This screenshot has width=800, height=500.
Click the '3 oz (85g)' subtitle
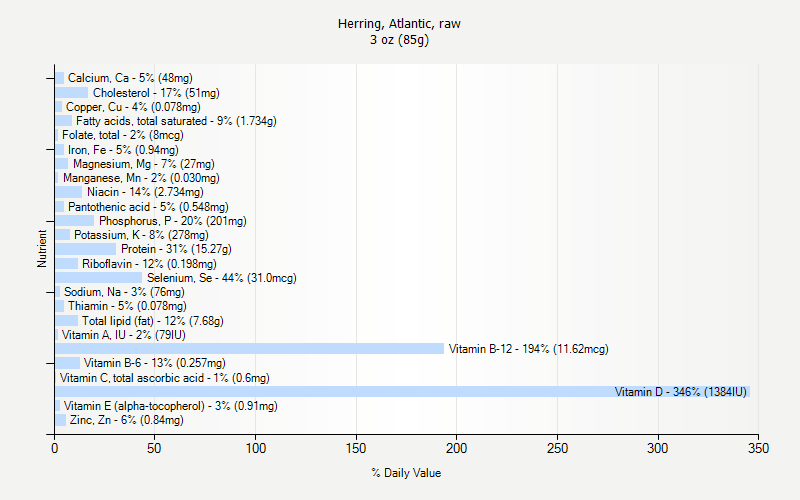[399, 40]
